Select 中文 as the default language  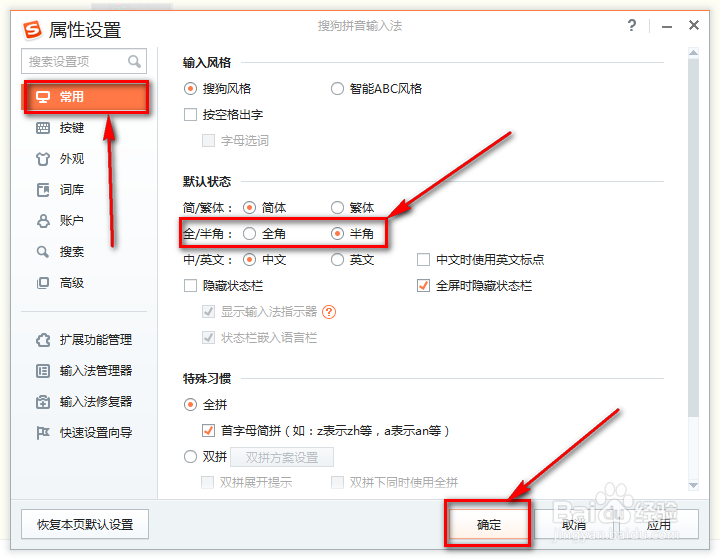coord(249,260)
